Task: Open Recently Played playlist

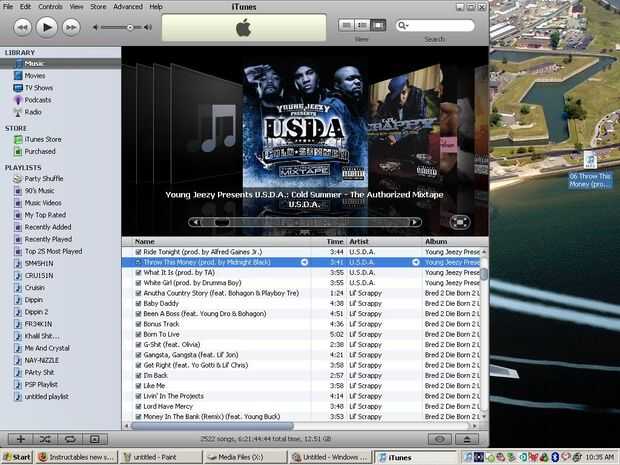Action: 48,239
